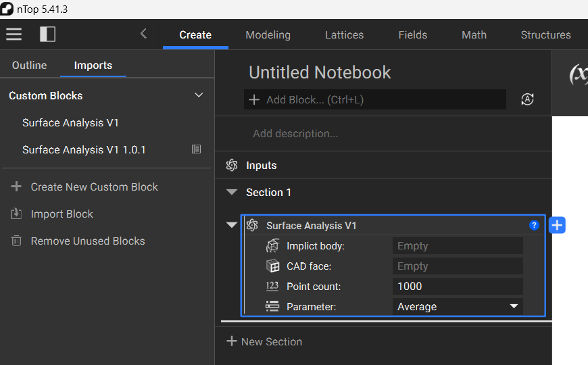Click the Import Block icon

16,214
